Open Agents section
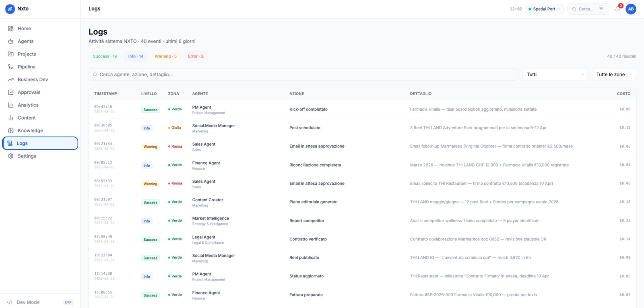 click(x=40, y=41)
